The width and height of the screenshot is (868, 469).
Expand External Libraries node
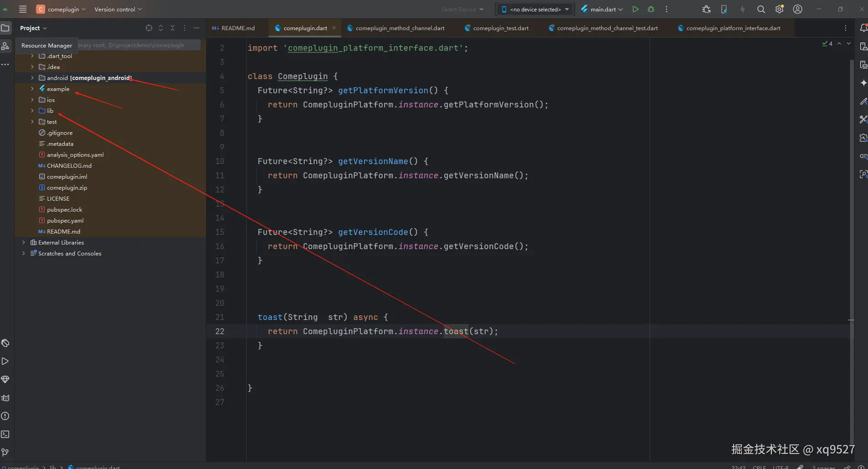point(24,243)
